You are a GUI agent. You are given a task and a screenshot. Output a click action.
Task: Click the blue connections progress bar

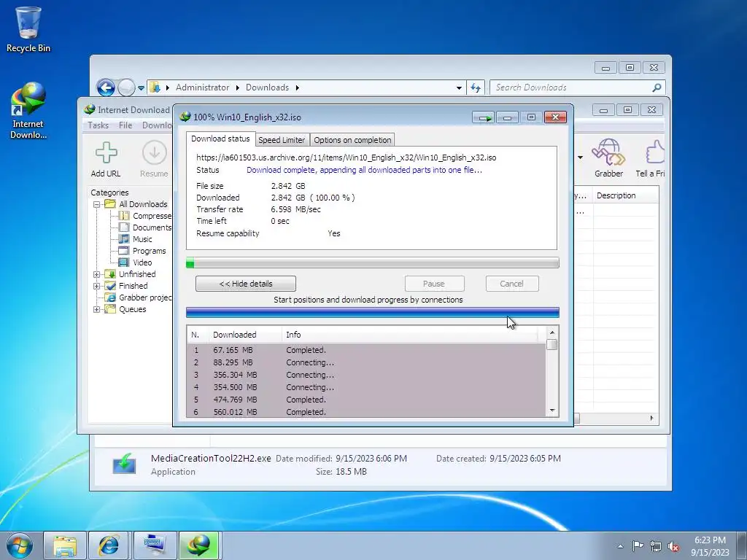click(373, 313)
